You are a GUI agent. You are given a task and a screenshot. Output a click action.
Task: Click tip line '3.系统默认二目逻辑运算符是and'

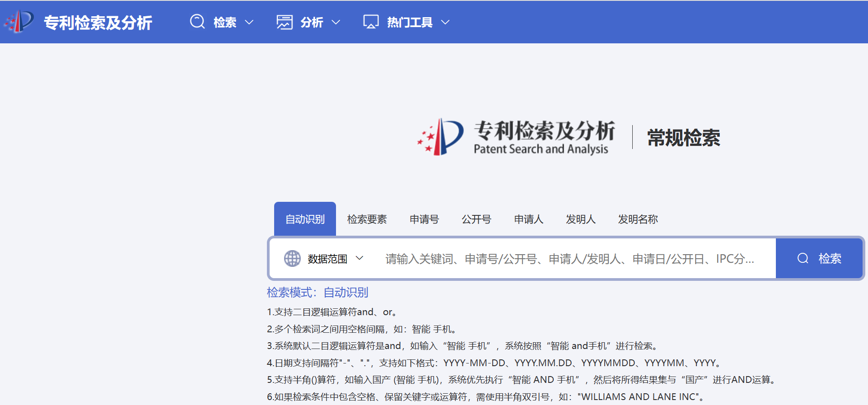[463, 346]
